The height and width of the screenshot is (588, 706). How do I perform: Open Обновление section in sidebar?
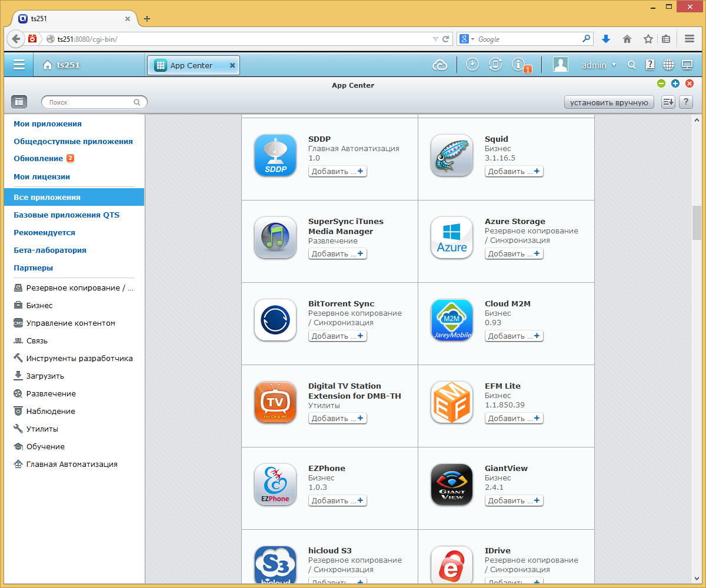pyautogui.click(x=38, y=158)
